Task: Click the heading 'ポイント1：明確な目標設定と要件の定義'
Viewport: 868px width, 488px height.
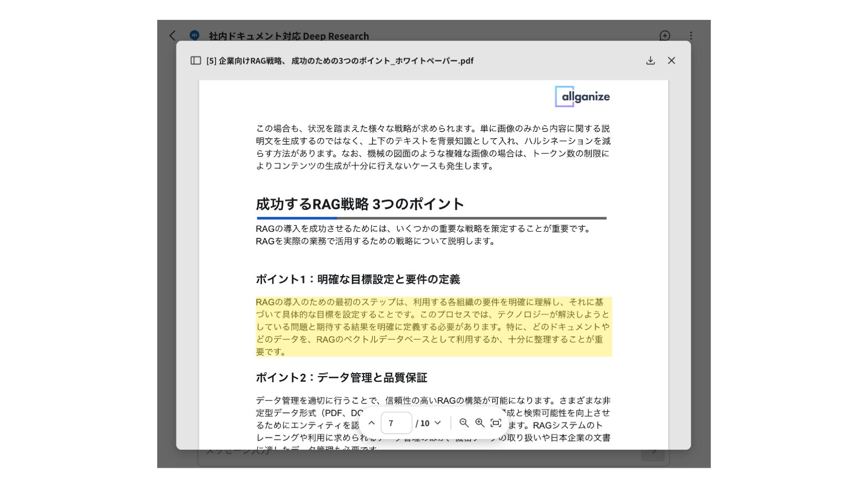Action: pyautogui.click(x=358, y=279)
